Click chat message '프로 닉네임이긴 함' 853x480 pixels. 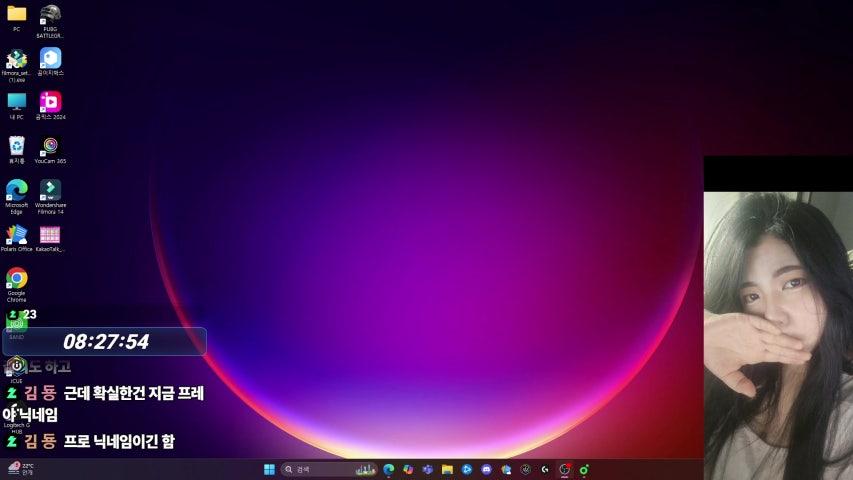(119, 441)
